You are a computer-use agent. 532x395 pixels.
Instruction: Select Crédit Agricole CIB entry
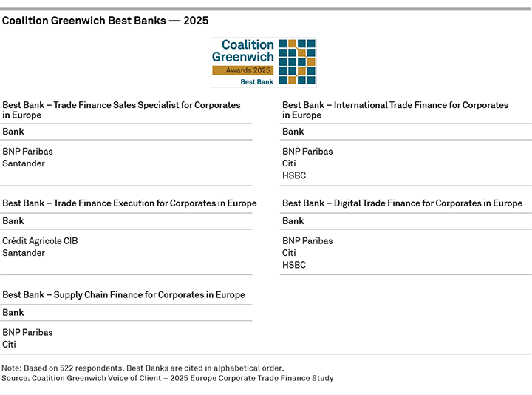pyautogui.click(x=40, y=241)
